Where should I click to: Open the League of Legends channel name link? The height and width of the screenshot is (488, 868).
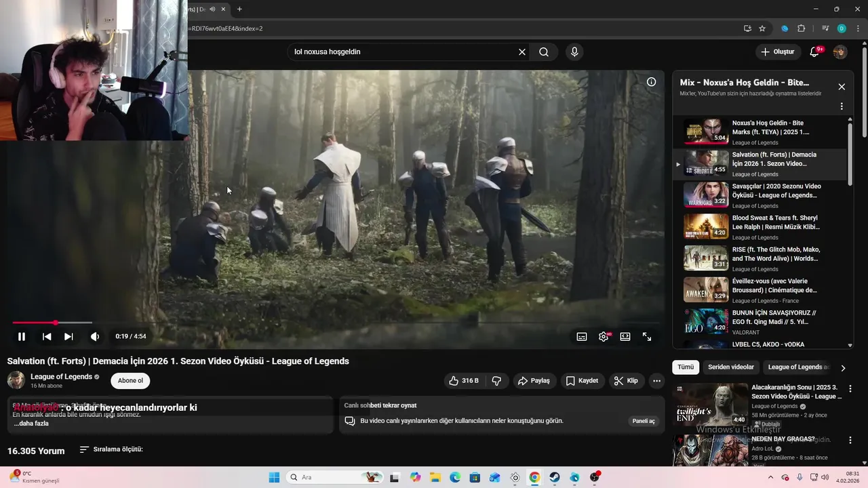tap(61, 377)
